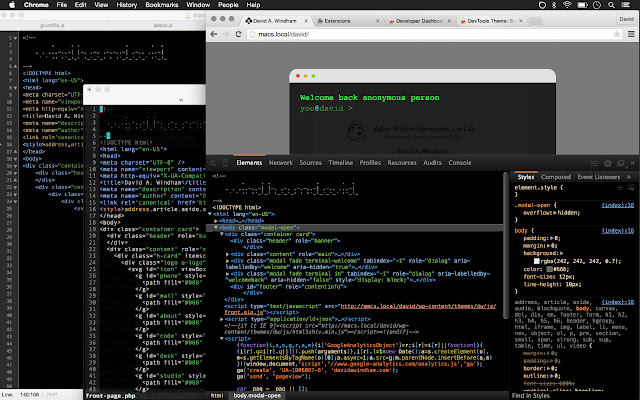Switch to the Extensions browser tab
Screen dimensions: 640x400
point(347,21)
